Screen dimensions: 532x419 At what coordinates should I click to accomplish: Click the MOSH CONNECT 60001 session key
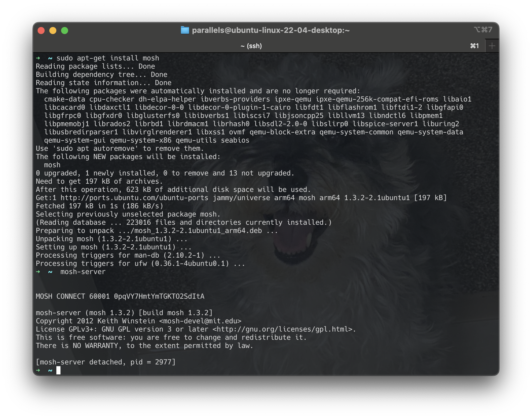(120, 296)
